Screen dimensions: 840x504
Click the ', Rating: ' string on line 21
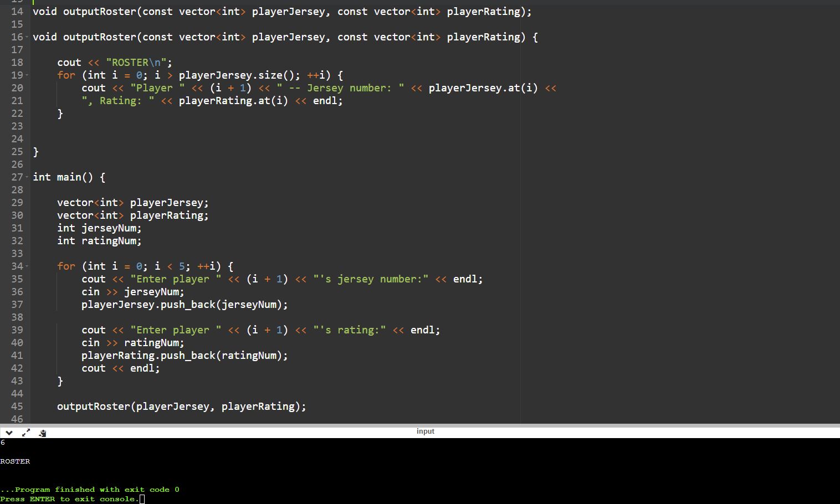(x=118, y=101)
